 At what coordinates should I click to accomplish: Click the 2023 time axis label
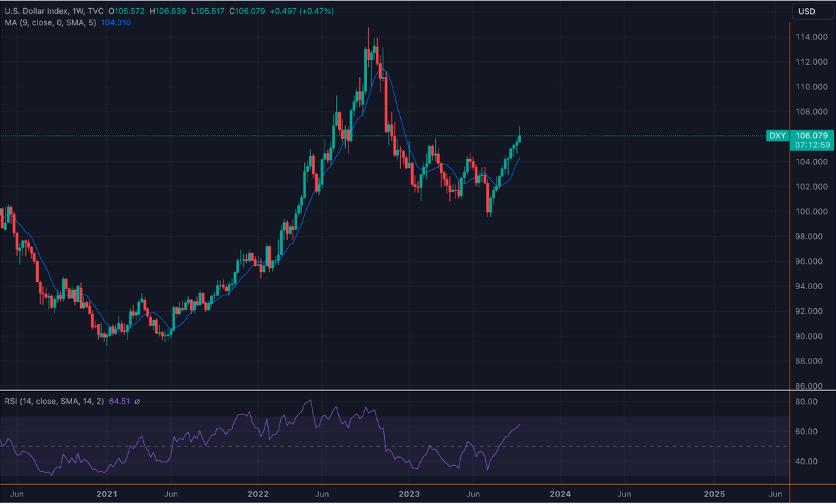point(409,494)
